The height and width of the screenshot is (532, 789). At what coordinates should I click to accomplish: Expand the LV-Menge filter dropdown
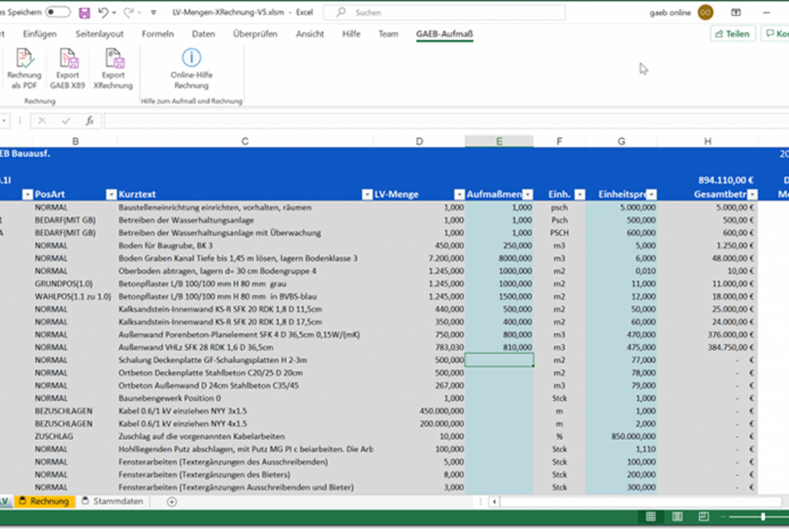click(459, 195)
